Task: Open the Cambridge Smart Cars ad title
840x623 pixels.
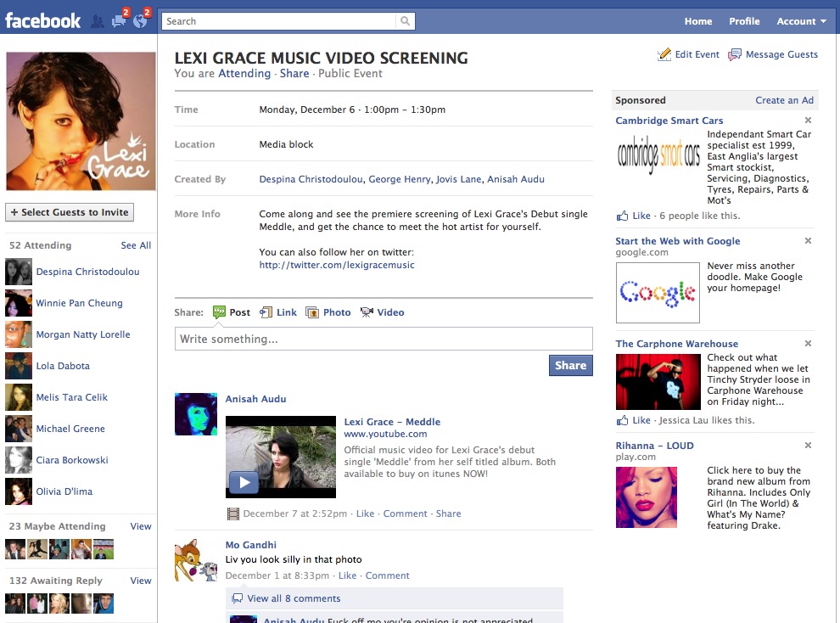Action: point(669,121)
